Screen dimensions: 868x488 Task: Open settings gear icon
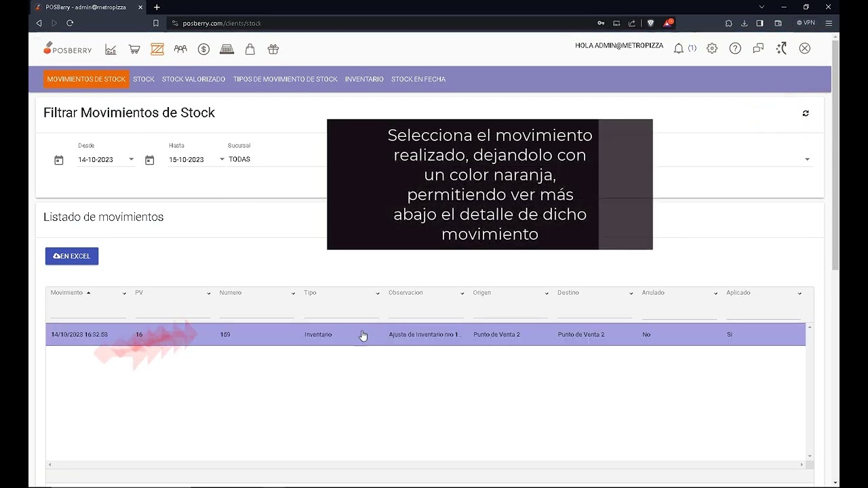712,49
